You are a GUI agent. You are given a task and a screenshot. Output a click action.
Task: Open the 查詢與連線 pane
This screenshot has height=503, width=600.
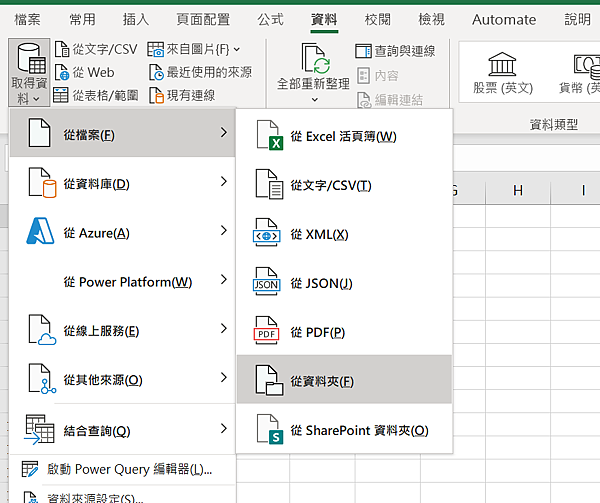tap(395, 51)
